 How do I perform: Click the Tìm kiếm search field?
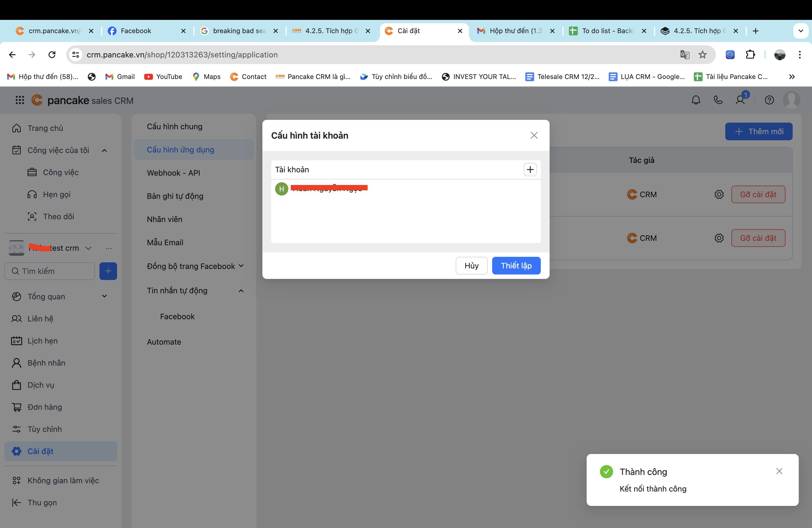pyautogui.click(x=55, y=271)
